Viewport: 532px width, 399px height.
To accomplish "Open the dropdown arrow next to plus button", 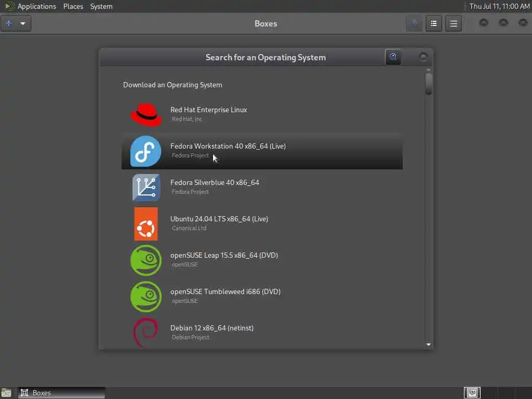I will point(23,23).
